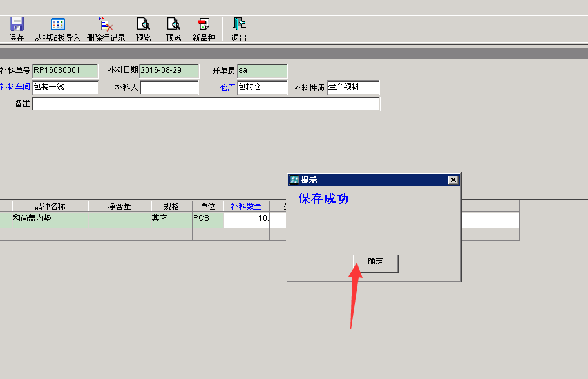The width and height of the screenshot is (588, 379).
Task: Click the blue 补料车间 label link
Action: pos(15,87)
